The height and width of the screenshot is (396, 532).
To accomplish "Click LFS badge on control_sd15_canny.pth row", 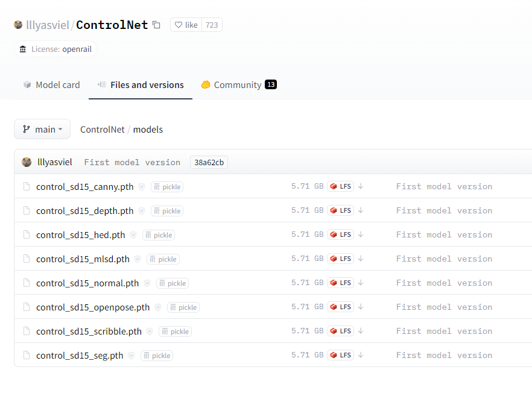I will click(341, 186).
